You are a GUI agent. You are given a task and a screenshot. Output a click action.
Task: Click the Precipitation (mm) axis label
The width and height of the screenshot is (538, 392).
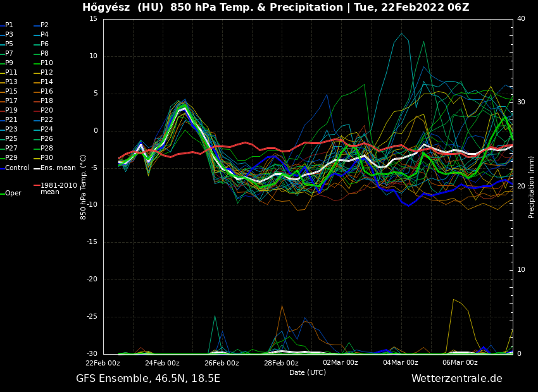point(532,187)
